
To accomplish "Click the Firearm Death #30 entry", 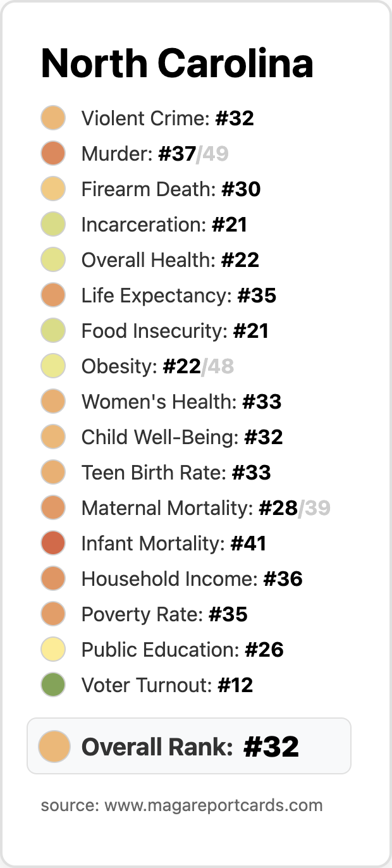I will (171, 189).
